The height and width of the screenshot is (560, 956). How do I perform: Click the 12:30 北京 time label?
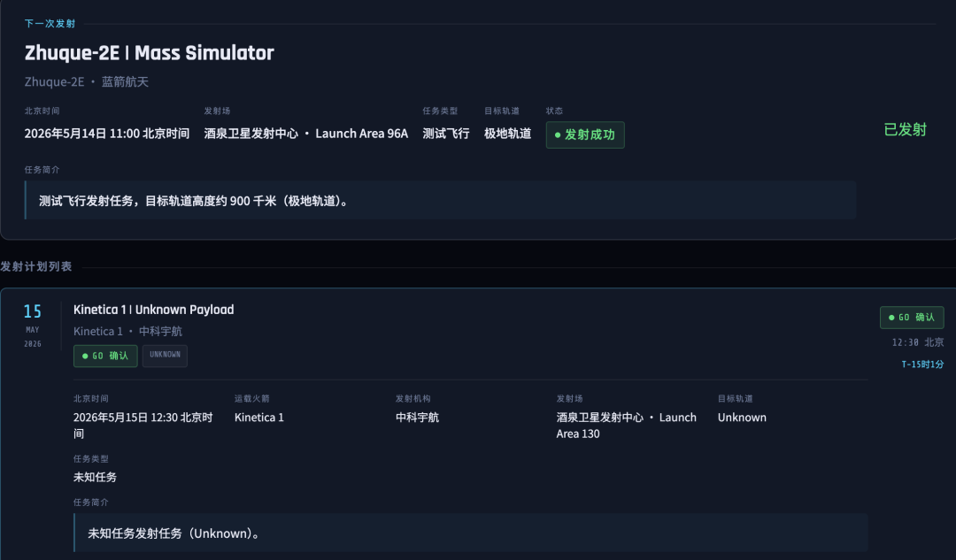pyautogui.click(x=918, y=342)
